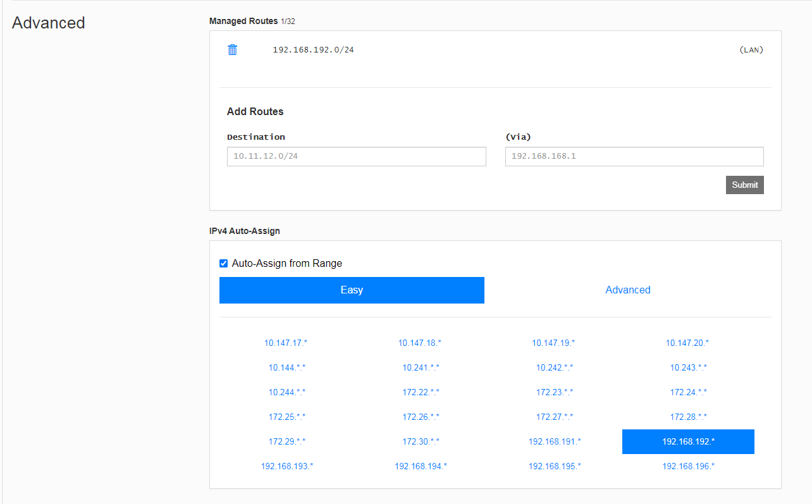Viewport: 812px width, 504px height.
Task: Pick the 192.168.191.* range
Action: click(x=554, y=441)
